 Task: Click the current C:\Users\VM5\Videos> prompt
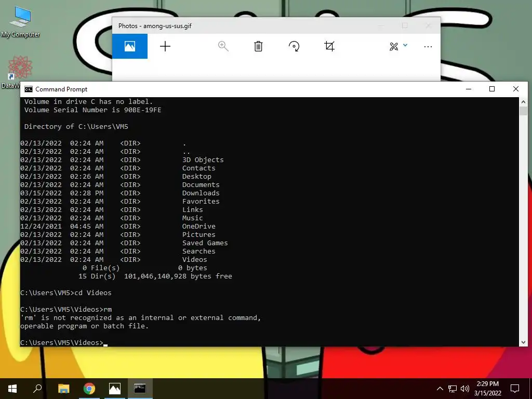click(62, 342)
